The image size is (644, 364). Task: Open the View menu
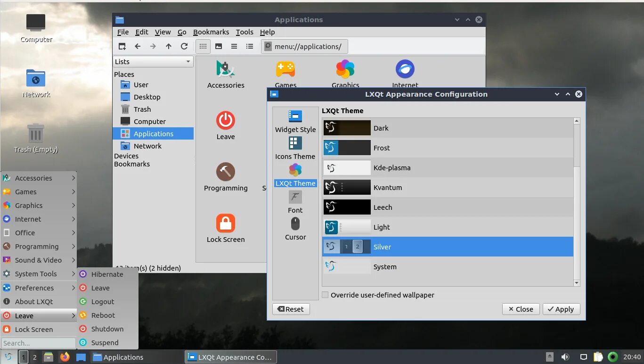point(163,32)
